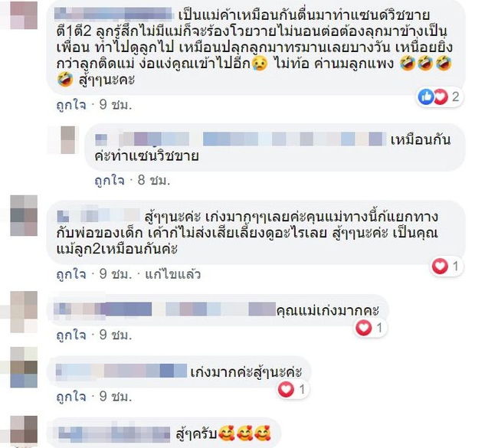
Task: Click the blurred name on 'สู้ๆครับ' comment
Action: [x=114, y=434]
